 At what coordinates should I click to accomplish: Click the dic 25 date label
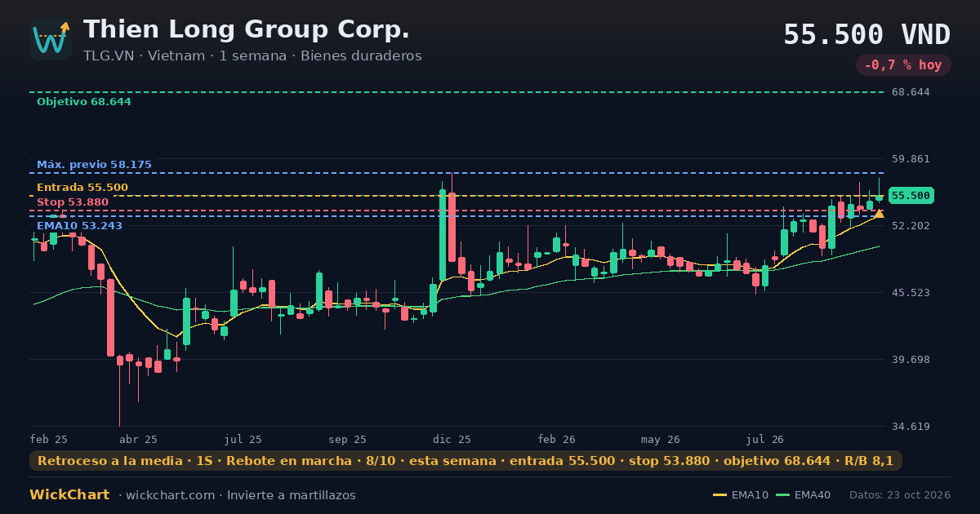(452, 440)
